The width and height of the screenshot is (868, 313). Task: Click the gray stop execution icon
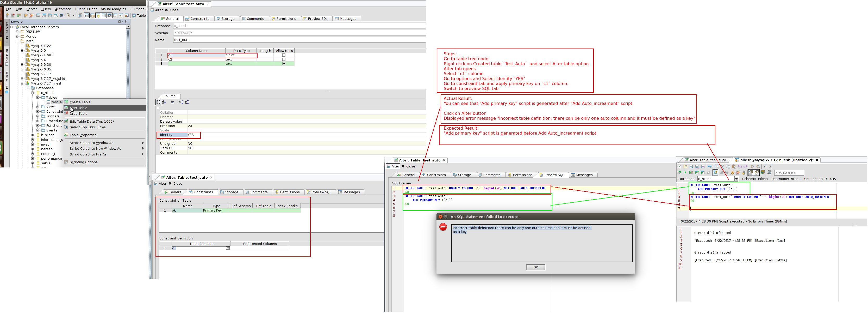tap(708, 172)
